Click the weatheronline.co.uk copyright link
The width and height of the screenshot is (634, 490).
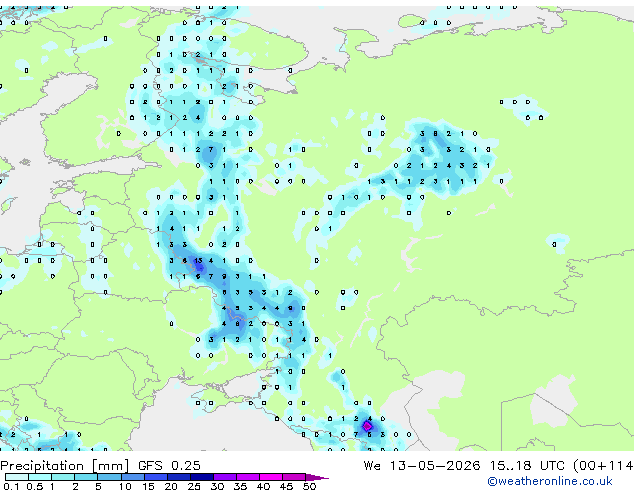[550, 481]
